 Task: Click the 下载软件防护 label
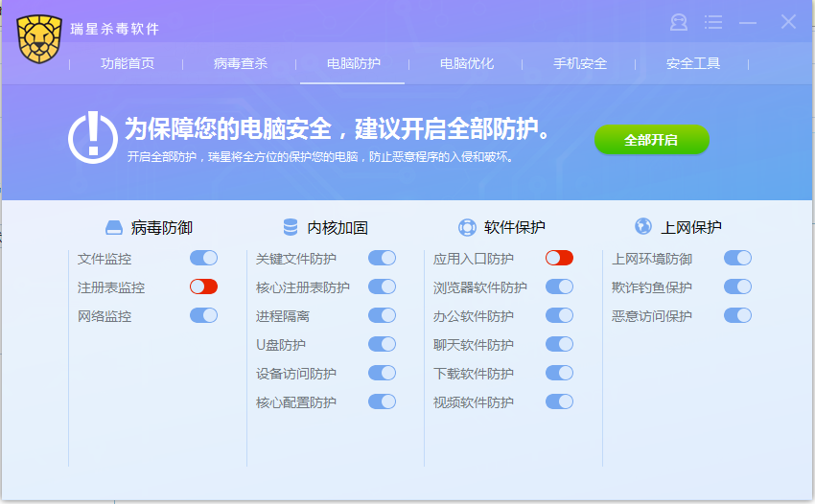coord(474,373)
